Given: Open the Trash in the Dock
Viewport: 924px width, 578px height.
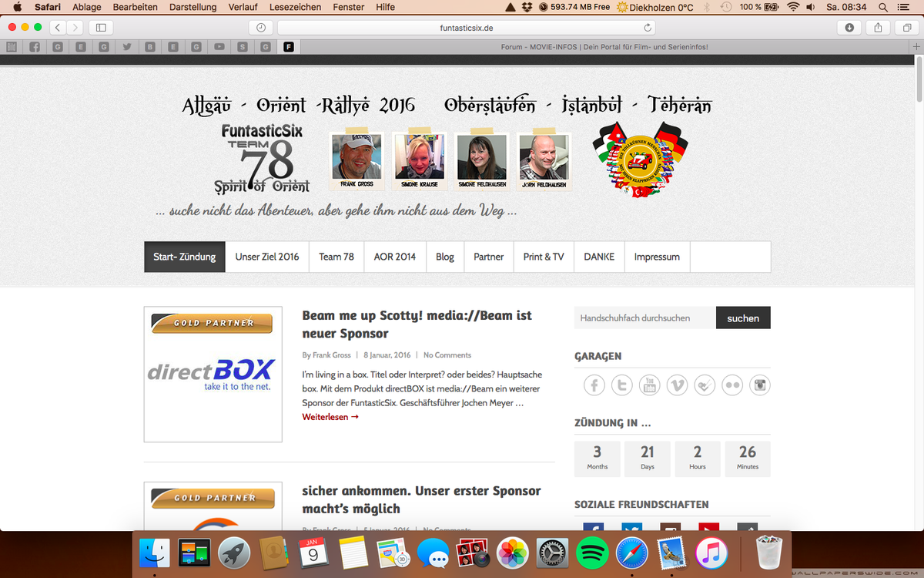Looking at the screenshot, I should 768,553.
